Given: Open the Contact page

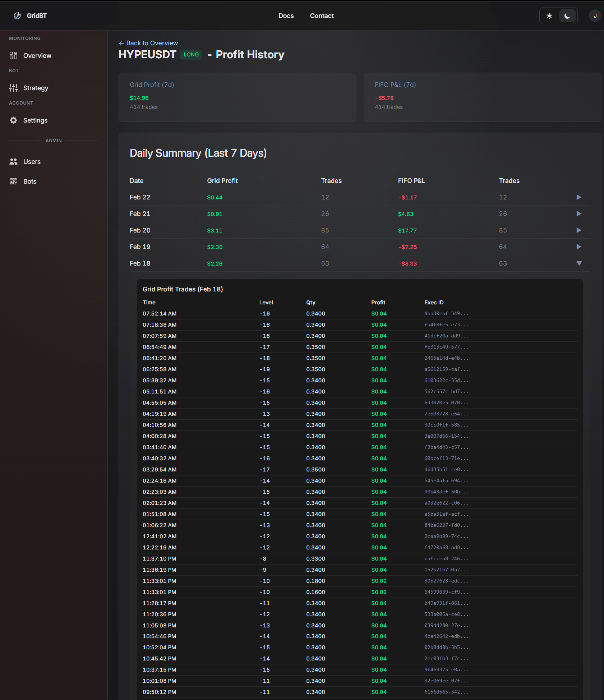Looking at the screenshot, I should click(x=322, y=16).
